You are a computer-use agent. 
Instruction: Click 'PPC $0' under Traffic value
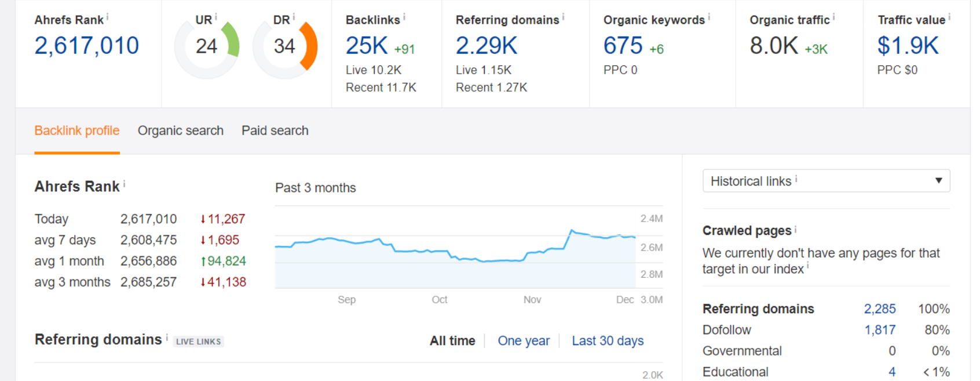coord(897,70)
